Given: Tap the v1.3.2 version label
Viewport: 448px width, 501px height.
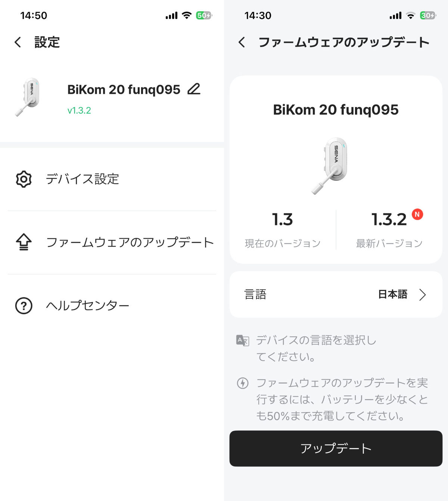Looking at the screenshot, I should click(79, 110).
